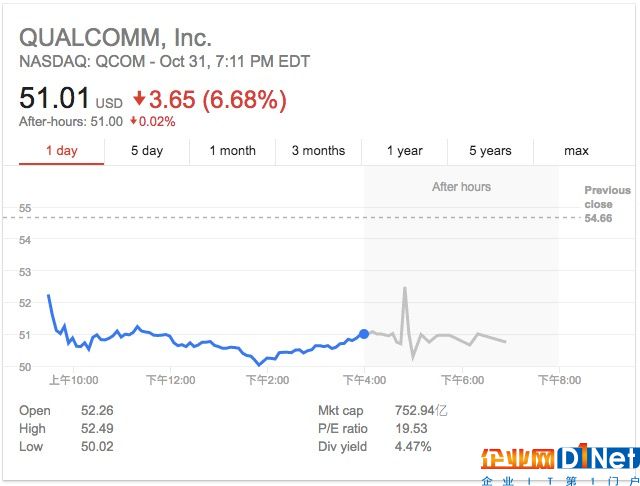Click the after-hours spike on gray line
The image size is (640, 486).
coord(405,288)
